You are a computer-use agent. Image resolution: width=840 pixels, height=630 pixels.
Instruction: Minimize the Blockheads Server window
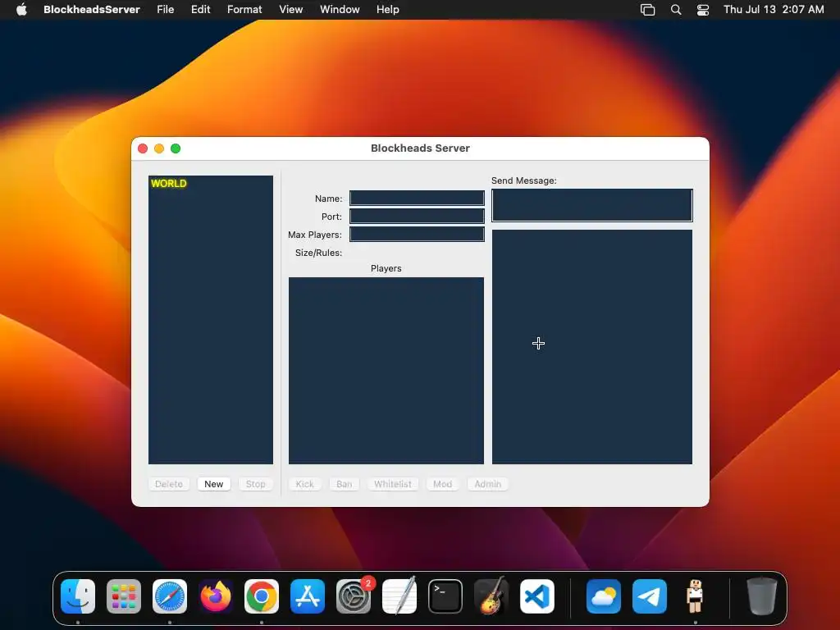tap(159, 148)
